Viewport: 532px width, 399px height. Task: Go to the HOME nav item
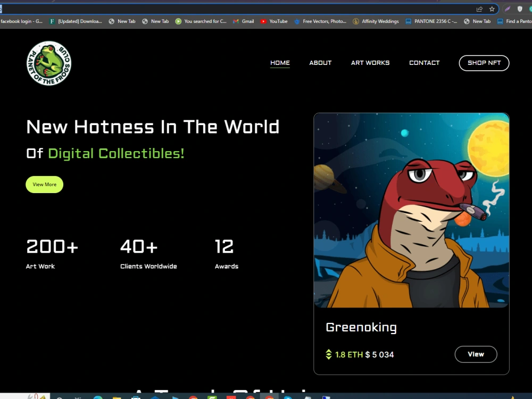pos(280,63)
